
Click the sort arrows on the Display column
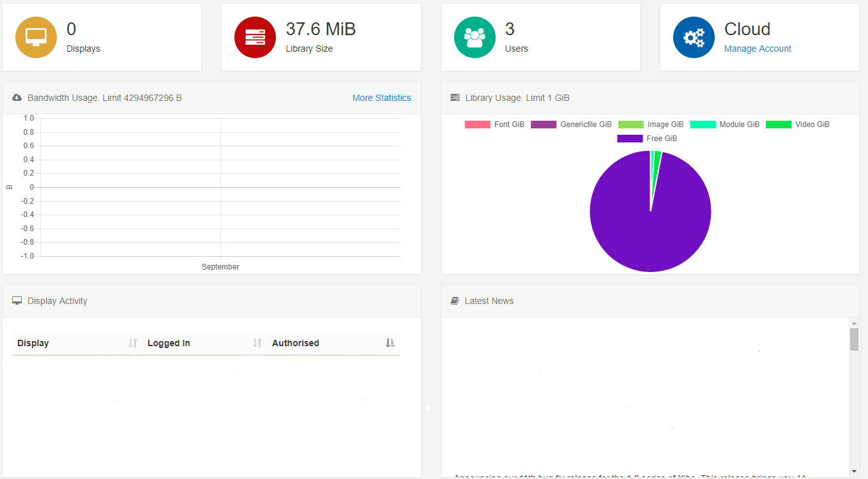tap(133, 343)
